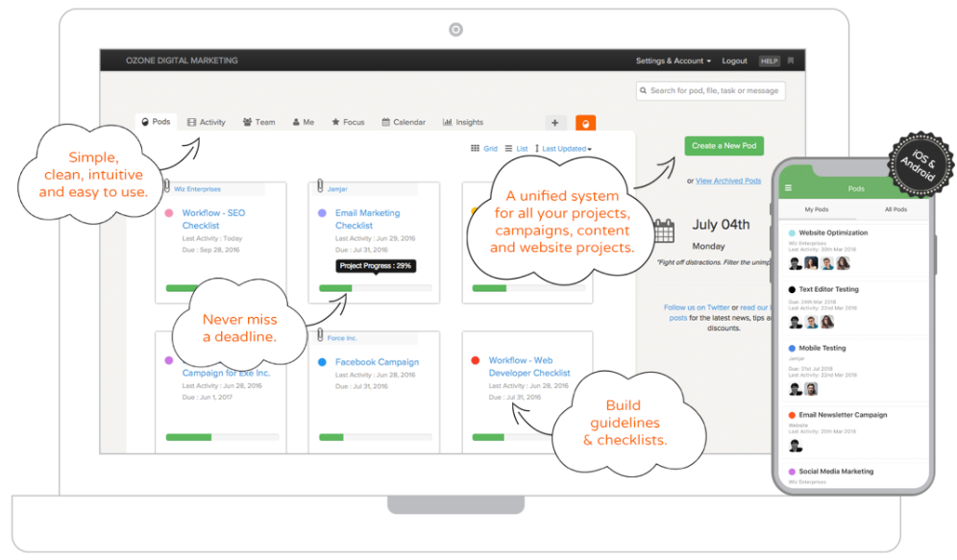Click the Logout link
Viewport: 957px width, 560px height.
pos(734,61)
